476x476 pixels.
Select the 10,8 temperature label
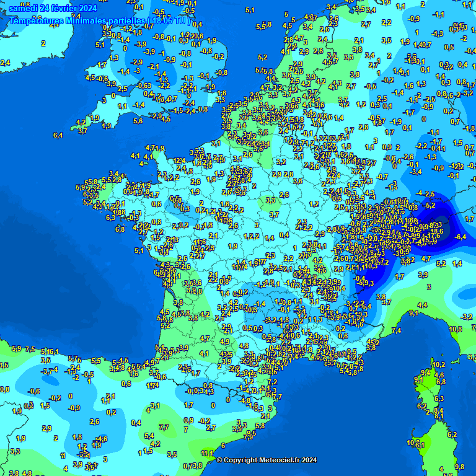coord(456,328)
